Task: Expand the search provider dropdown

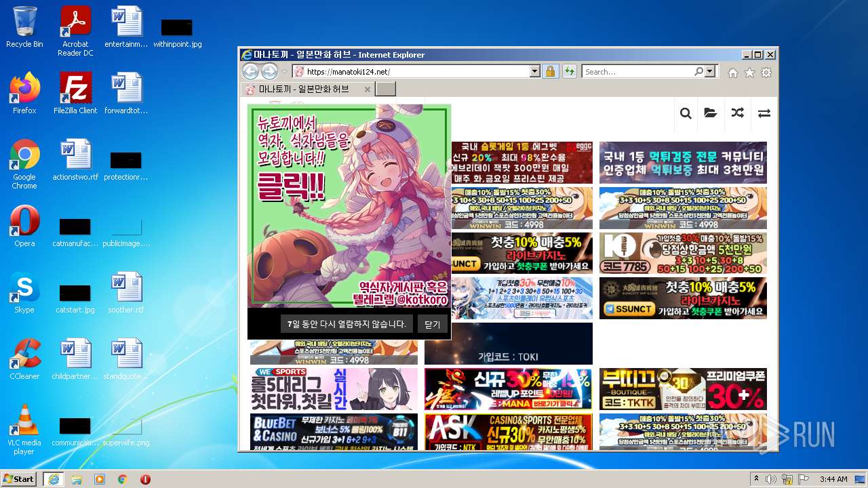Action: [710, 71]
